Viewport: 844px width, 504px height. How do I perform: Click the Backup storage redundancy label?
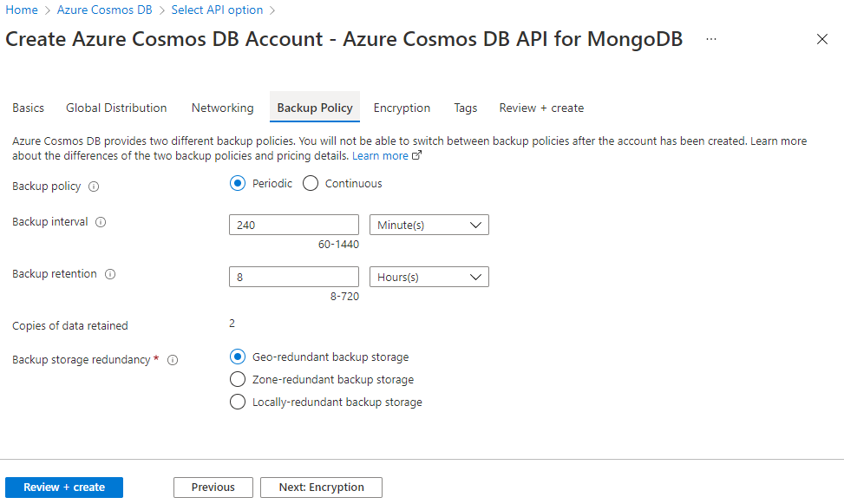coord(82,360)
